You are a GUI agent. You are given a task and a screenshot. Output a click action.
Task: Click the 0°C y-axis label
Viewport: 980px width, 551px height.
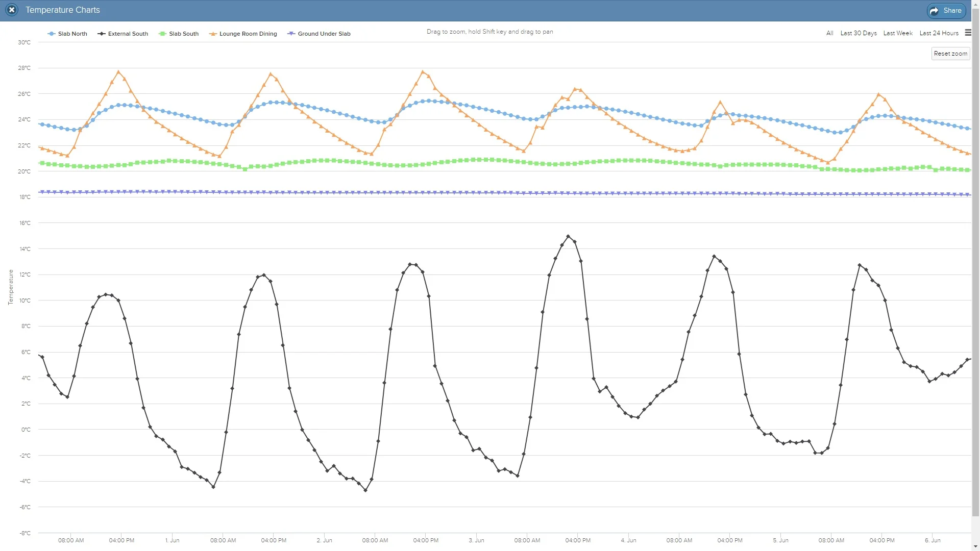pyautogui.click(x=26, y=430)
